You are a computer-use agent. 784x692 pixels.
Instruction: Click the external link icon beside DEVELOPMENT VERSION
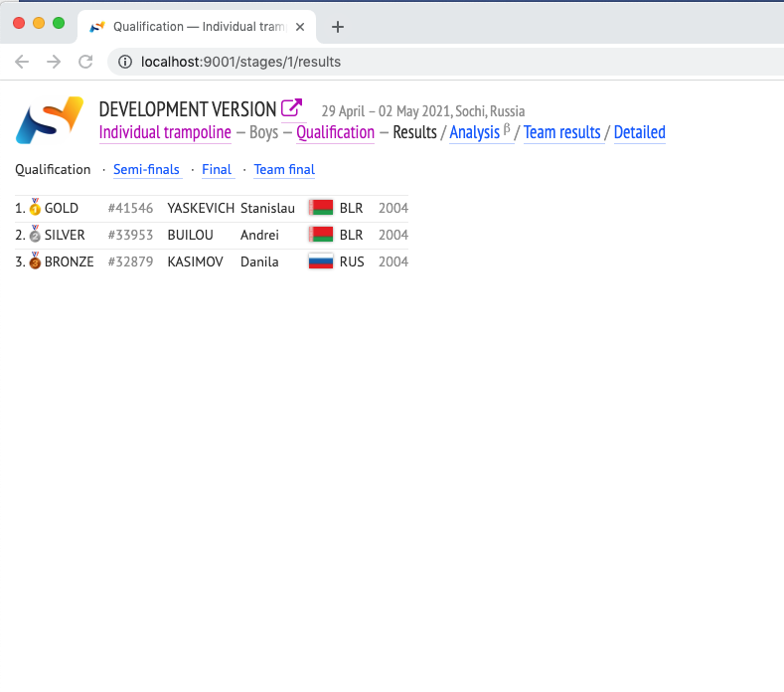[291, 107]
